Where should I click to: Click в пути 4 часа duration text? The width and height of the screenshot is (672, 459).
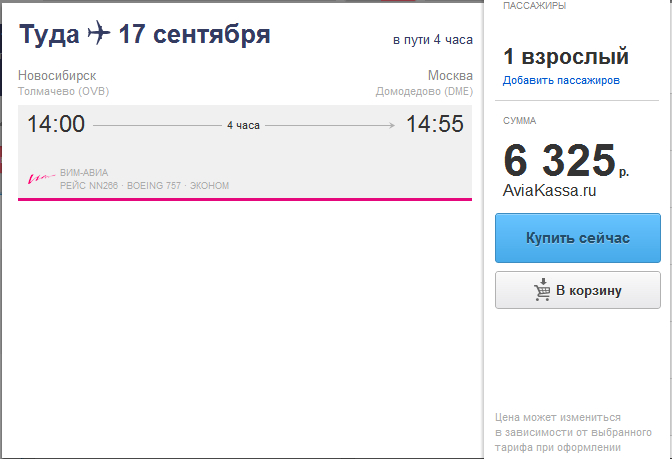point(433,40)
